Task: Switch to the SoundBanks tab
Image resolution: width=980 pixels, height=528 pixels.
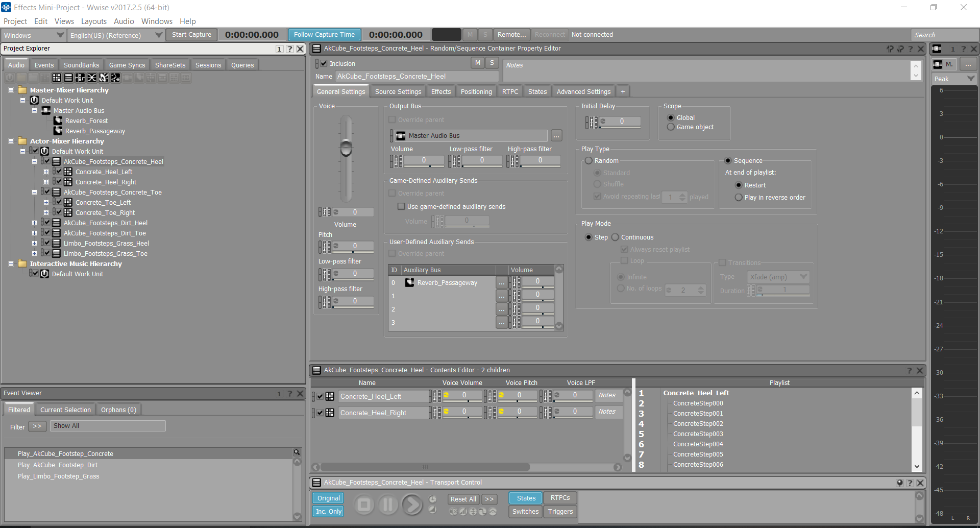Action: tap(82, 65)
